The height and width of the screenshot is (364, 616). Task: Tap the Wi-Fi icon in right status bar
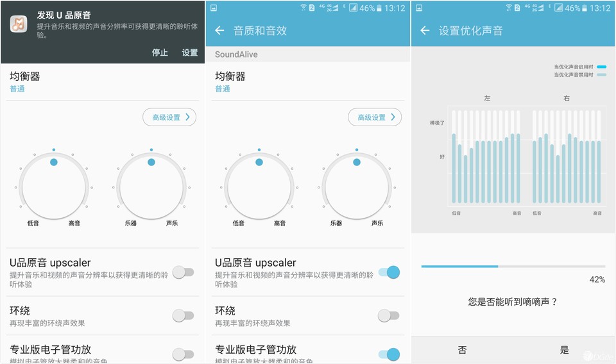coord(509,8)
